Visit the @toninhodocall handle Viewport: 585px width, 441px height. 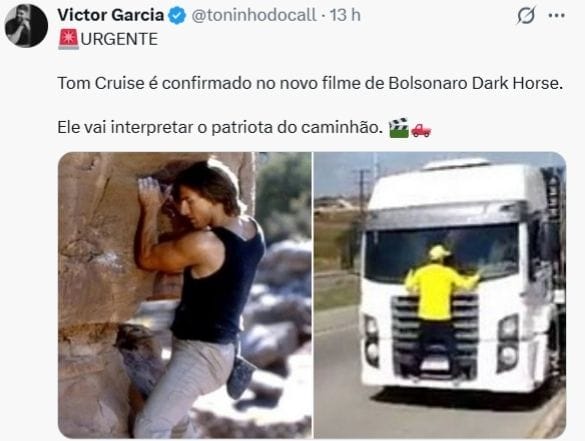tap(254, 15)
